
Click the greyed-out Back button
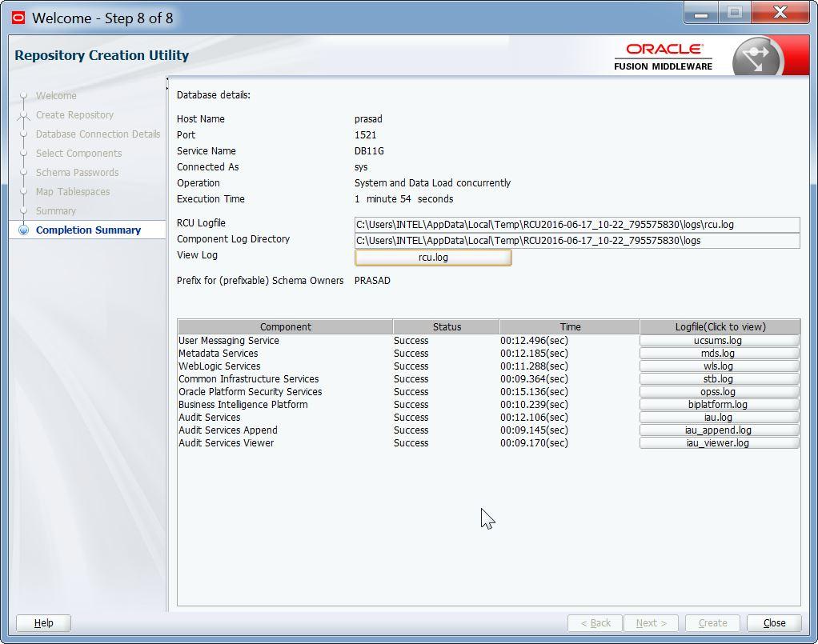(x=595, y=623)
